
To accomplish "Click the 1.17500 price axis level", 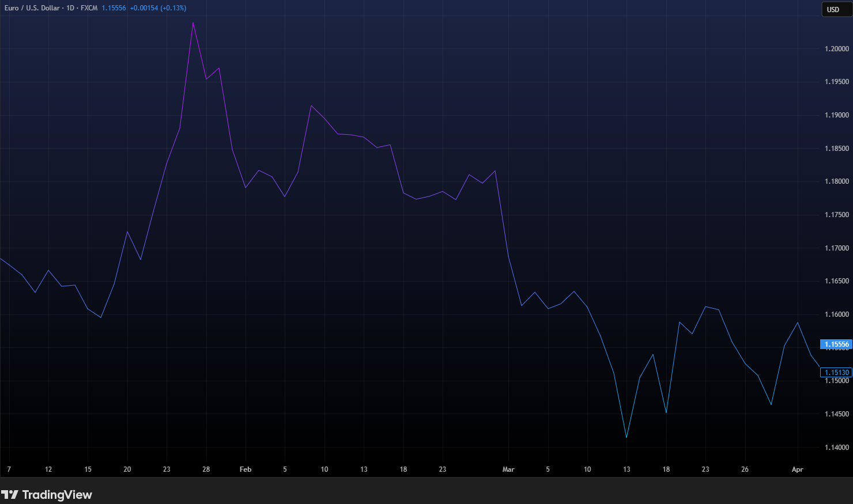I will [x=836, y=215].
